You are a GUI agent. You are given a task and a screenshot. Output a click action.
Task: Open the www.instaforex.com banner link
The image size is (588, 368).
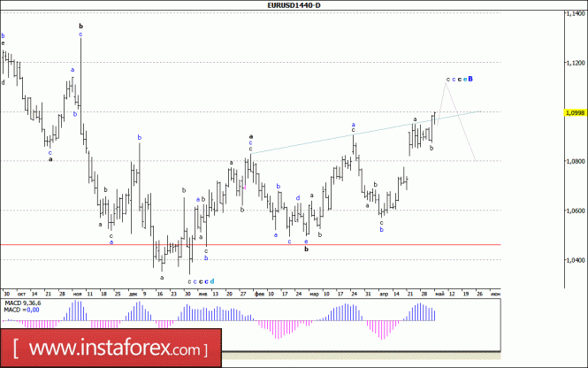pyautogui.click(x=111, y=349)
